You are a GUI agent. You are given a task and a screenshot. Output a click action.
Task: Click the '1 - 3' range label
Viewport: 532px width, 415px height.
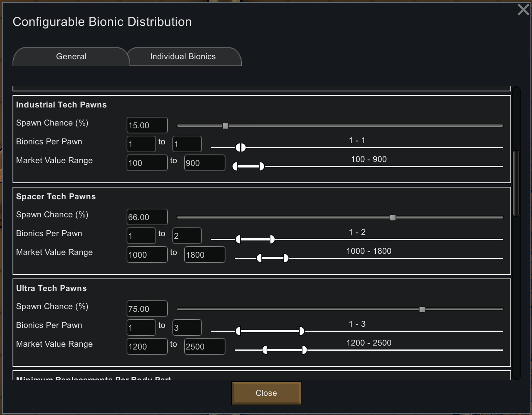pyautogui.click(x=357, y=324)
